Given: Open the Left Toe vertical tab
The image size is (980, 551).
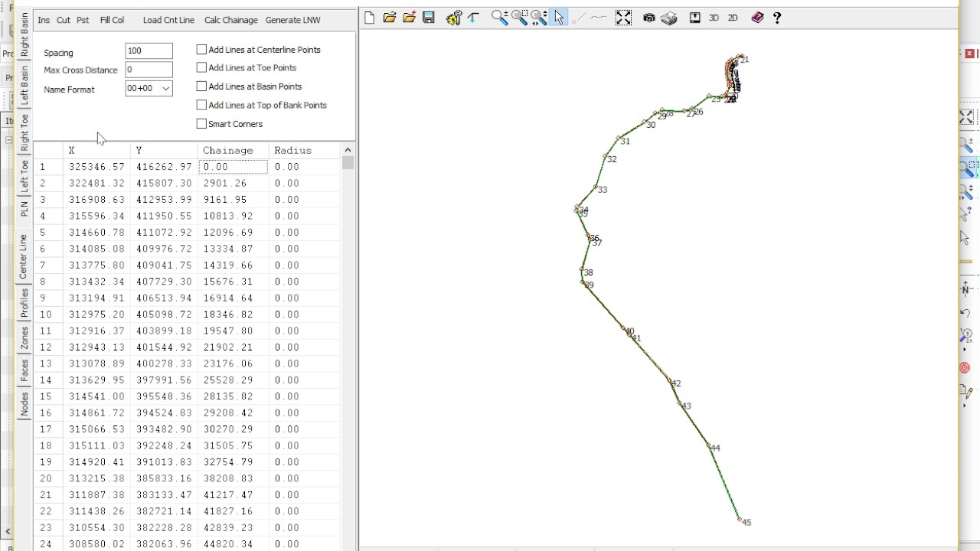Looking at the screenshot, I should click(x=24, y=175).
